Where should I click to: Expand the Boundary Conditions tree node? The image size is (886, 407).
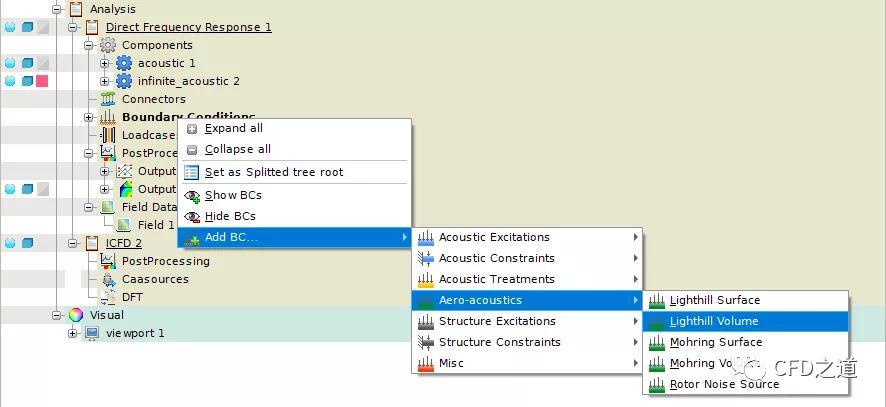pyautogui.click(x=88, y=117)
